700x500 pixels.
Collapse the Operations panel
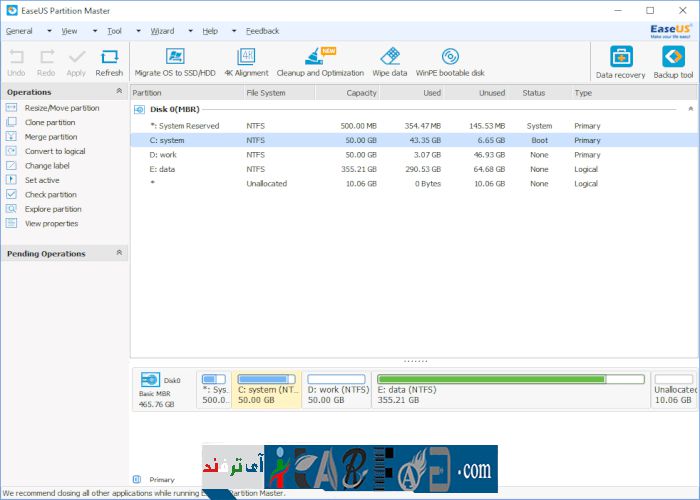[119, 92]
